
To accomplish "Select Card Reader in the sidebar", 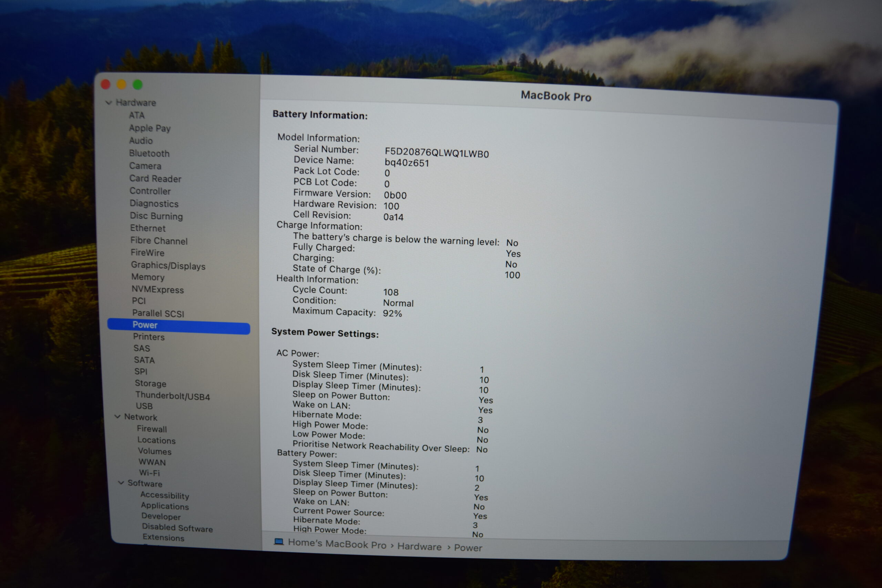I will 155,178.
